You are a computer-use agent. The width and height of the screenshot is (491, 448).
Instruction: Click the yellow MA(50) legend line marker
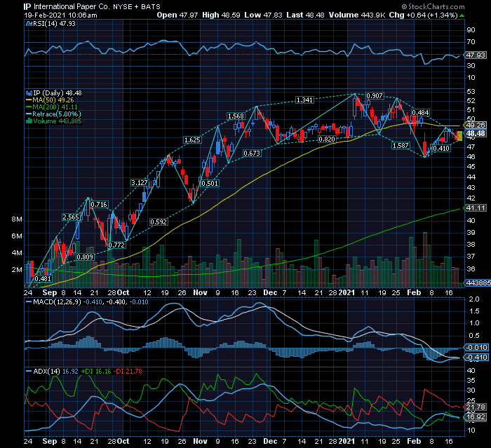[x=29, y=100]
